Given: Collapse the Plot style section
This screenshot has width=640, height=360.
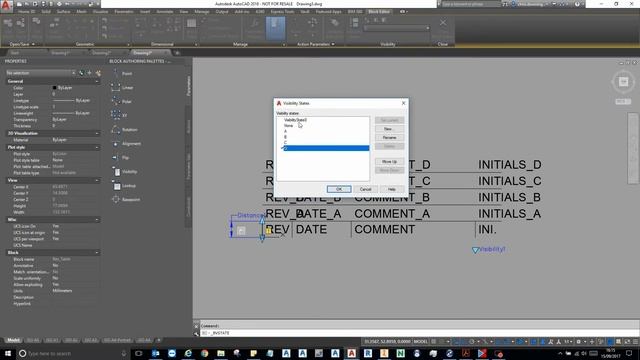Looking at the screenshot, I should [x=97, y=147].
